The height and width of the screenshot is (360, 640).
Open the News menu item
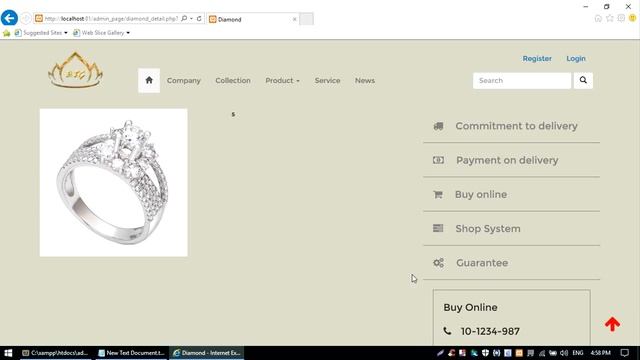pyautogui.click(x=365, y=80)
